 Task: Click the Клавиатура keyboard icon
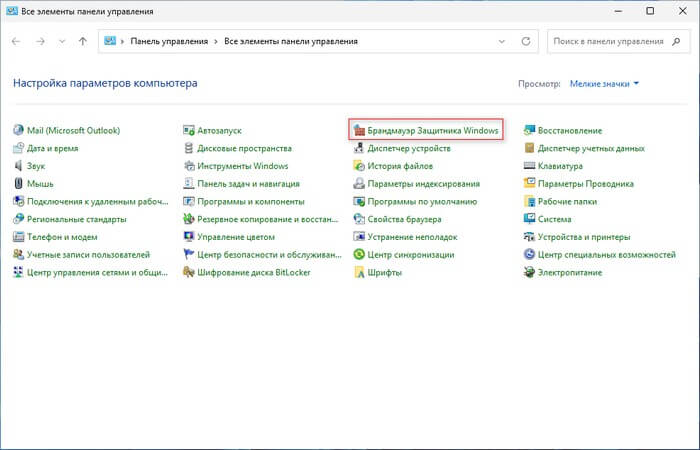pos(530,166)
